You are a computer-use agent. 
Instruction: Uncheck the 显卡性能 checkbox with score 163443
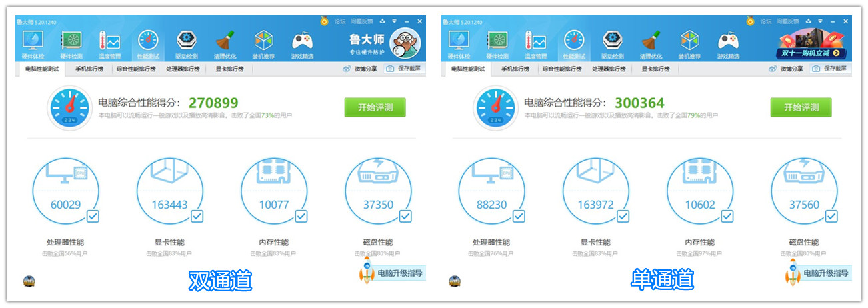tap(197, 216)
